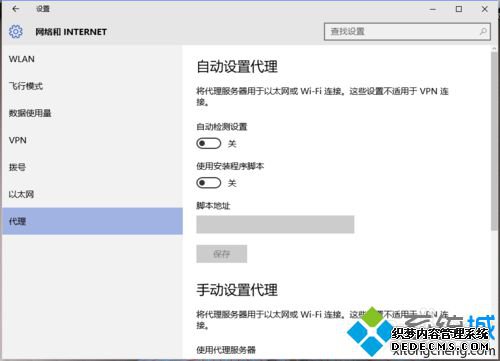Viewport: 500px width, 361px height.
Task: Switch to the VPN section
Action: click(x=92, y=140)
